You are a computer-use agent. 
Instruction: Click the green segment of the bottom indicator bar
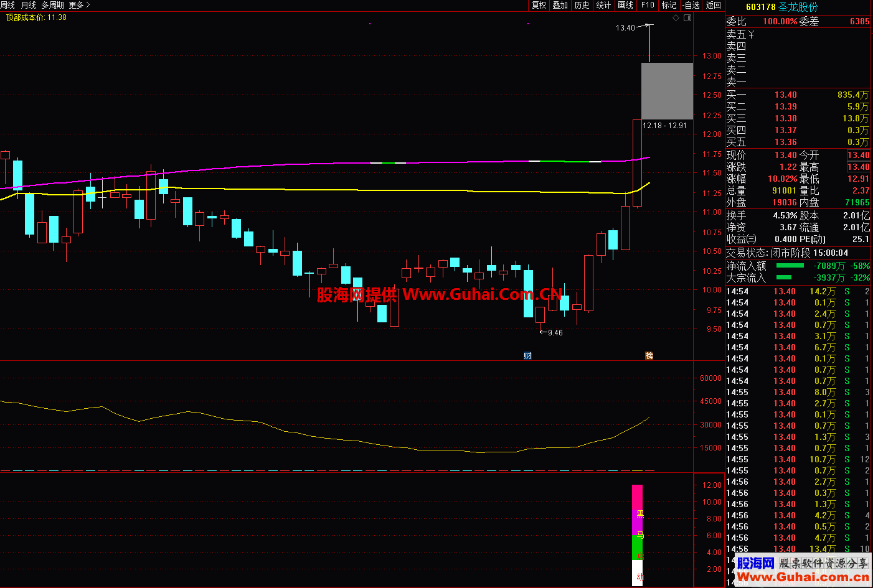[x=637, y=548]
